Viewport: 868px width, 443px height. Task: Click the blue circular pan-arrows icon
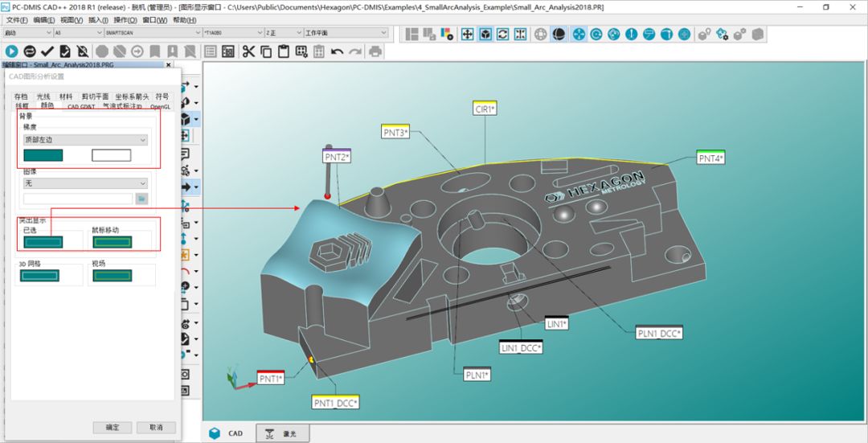(579, 34)
